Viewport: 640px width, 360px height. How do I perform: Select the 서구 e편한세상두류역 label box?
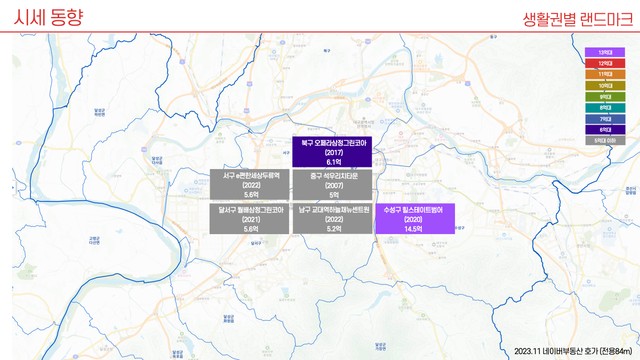249,184
